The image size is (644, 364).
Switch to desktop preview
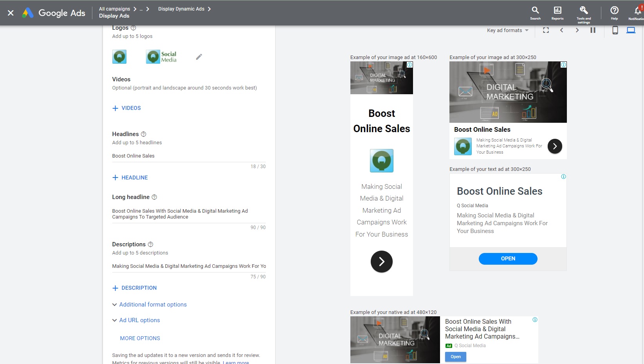[631, 30]
